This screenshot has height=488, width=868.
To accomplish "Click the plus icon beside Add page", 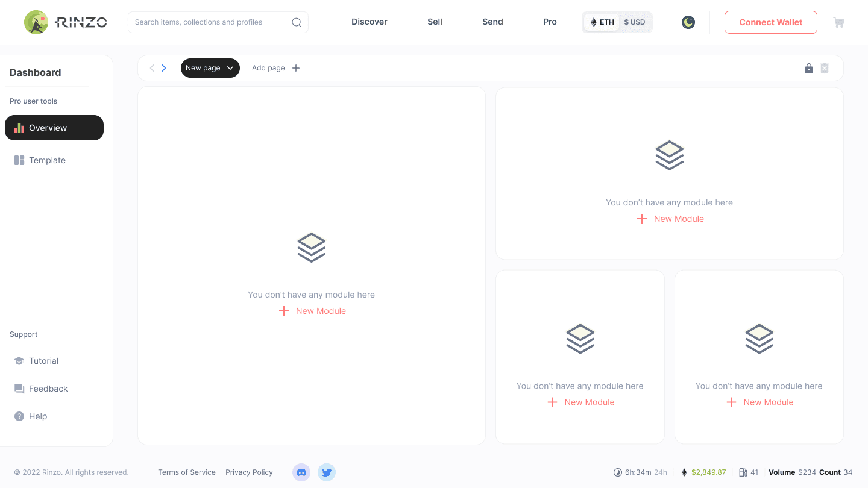I will 296,68.
